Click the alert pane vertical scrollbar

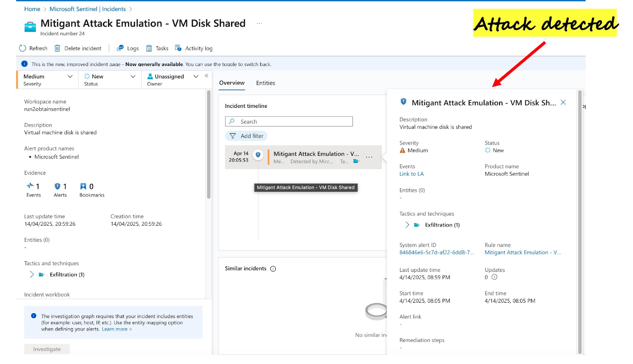point(580,221)
